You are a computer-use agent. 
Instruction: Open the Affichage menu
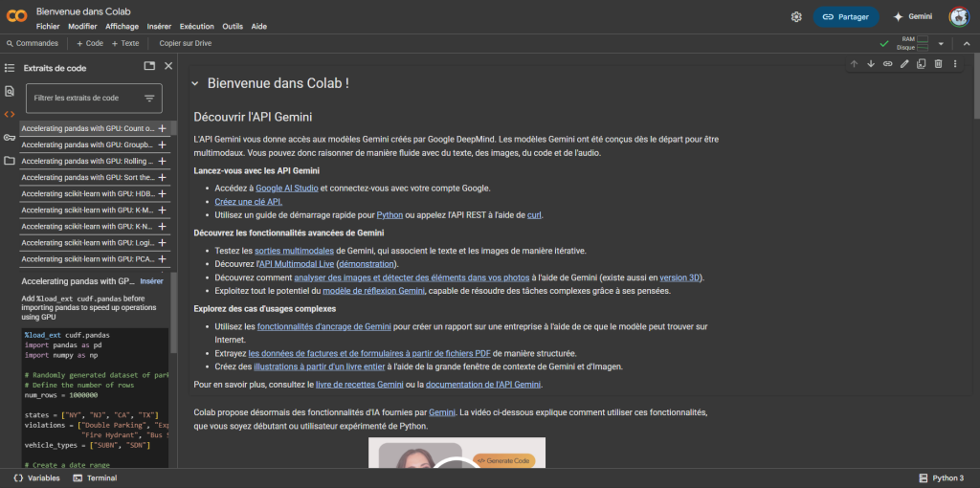(122, 26)
